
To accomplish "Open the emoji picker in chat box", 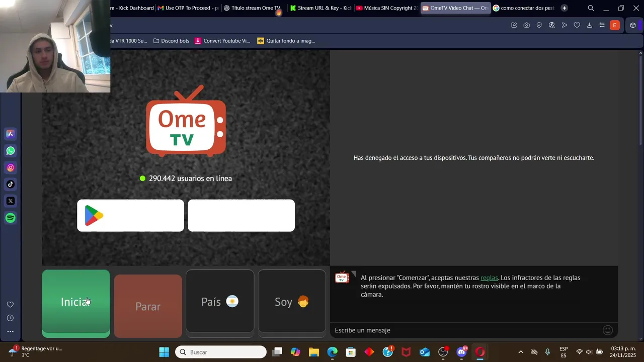I will point(608,330).
